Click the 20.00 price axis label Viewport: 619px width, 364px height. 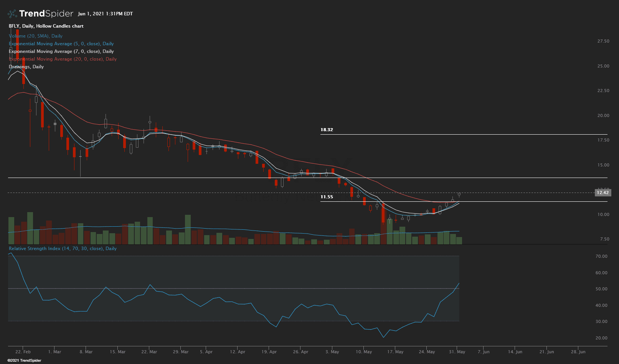click(x=603, y=115)
